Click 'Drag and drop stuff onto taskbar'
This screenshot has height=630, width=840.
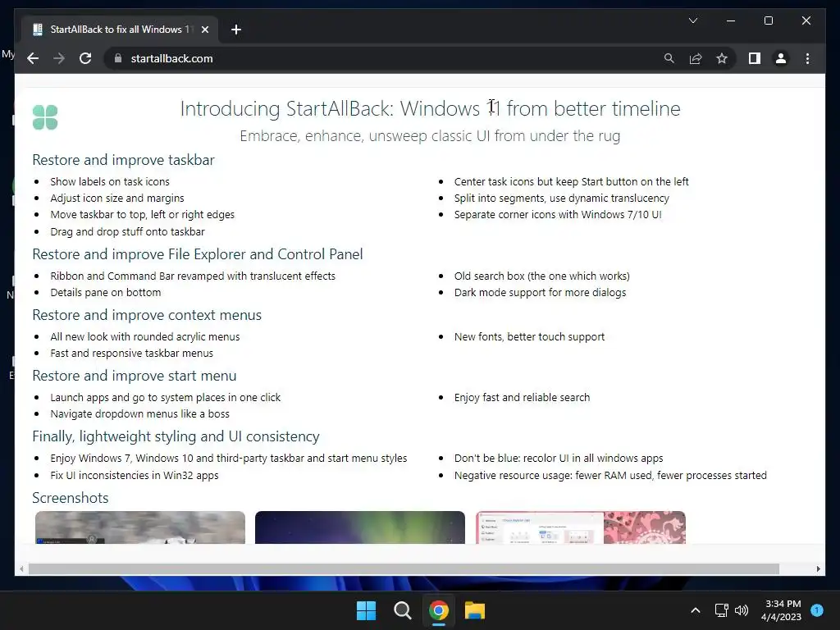click(x=127, y=231)
